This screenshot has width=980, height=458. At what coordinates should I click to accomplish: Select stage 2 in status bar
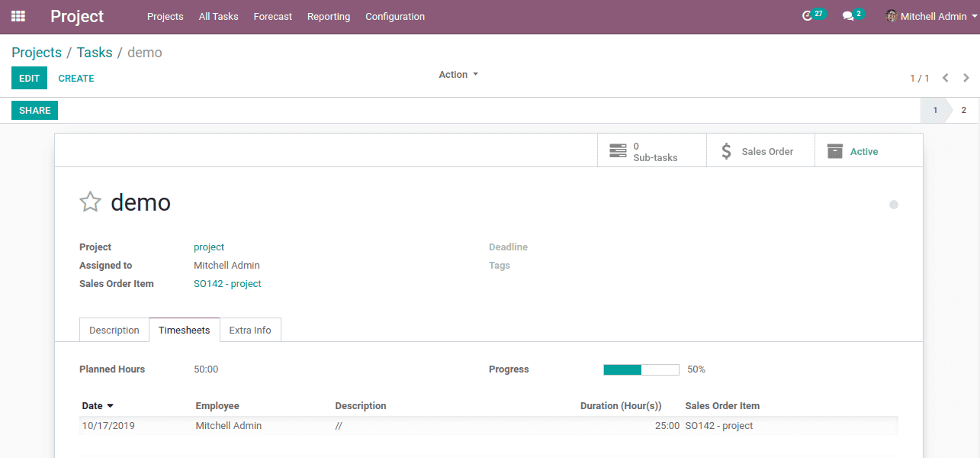tap(964, 110)
